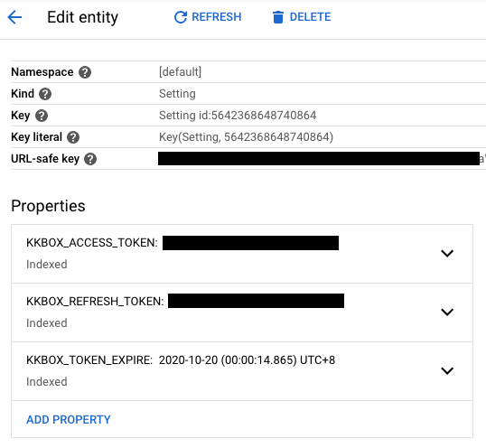Click the DELETE button label
Screen dimensions: 486x448
click(x=310, y=17)
